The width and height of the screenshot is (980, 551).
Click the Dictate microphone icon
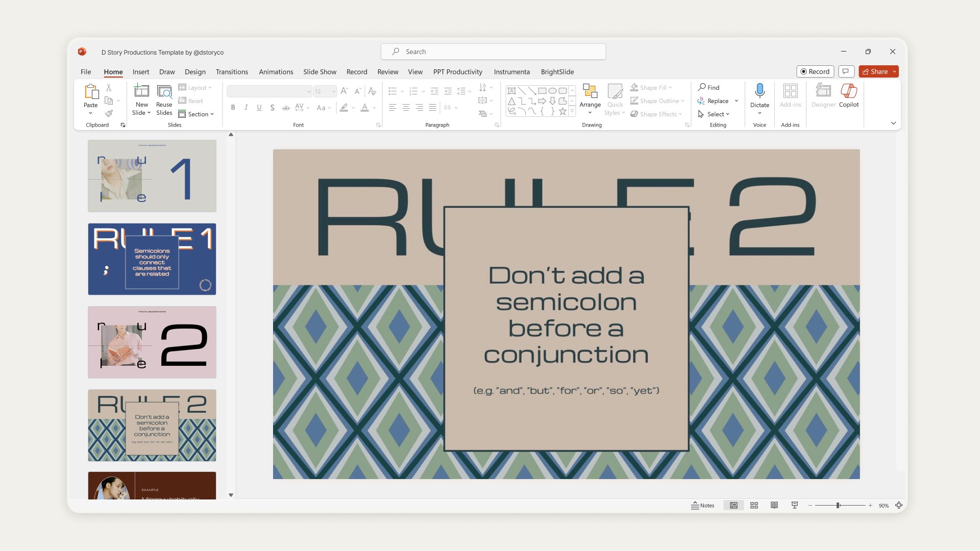[x=759, y=91]
